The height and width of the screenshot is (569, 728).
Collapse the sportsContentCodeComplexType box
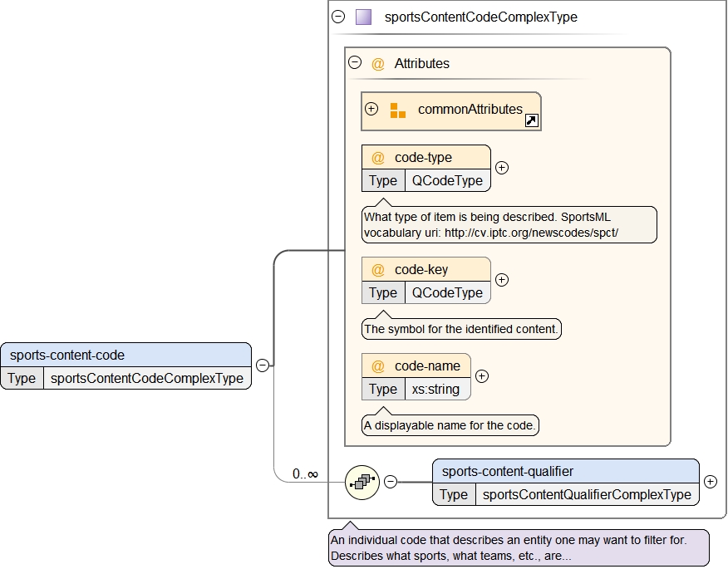pos(338,17)
